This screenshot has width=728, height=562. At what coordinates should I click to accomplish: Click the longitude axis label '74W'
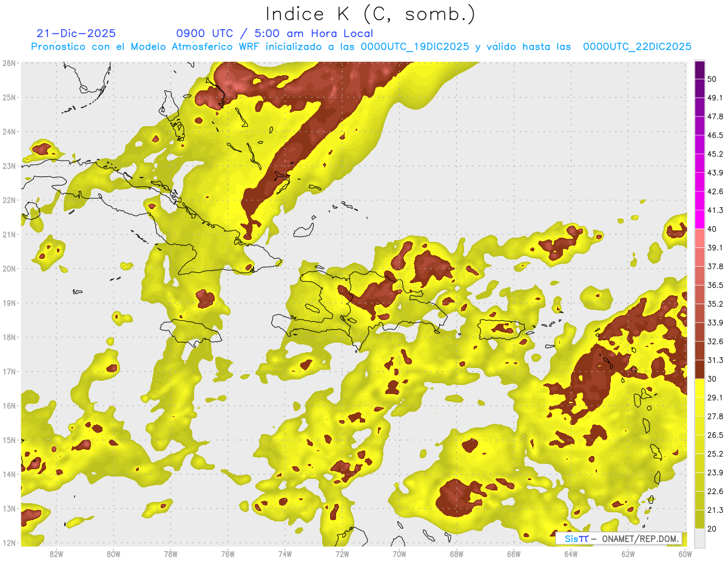(285, 554)
